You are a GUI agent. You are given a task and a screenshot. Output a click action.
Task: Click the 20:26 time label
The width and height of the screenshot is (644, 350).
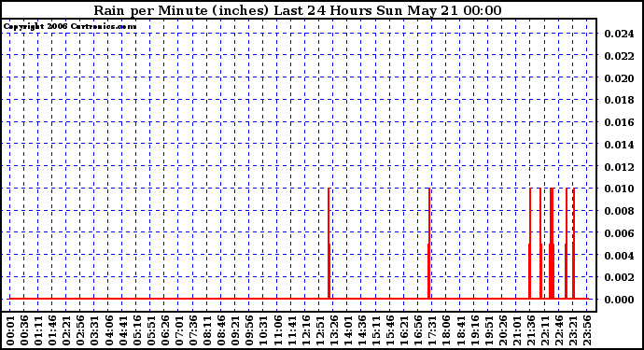(502, 330)
